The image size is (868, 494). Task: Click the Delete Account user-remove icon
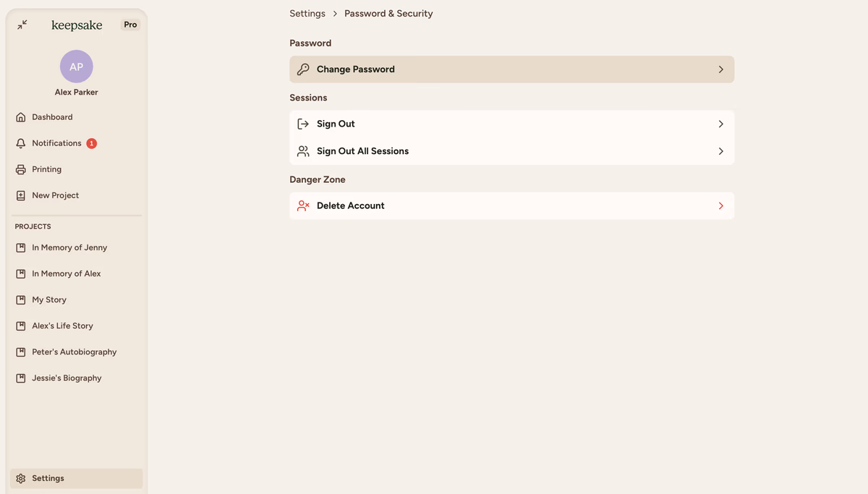(x=303, y=205)
